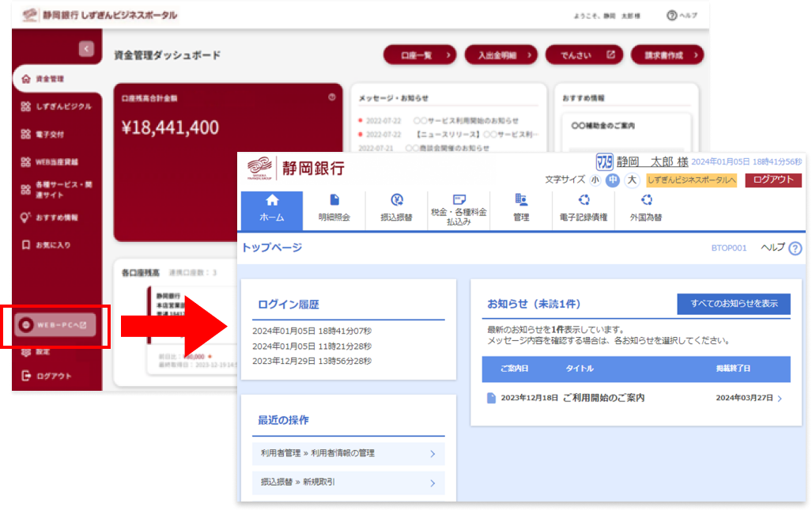Open 利用者管理 » 利用者情報の管理 recent operation
This screenshot has width=812, height=511.
[348, 453]
